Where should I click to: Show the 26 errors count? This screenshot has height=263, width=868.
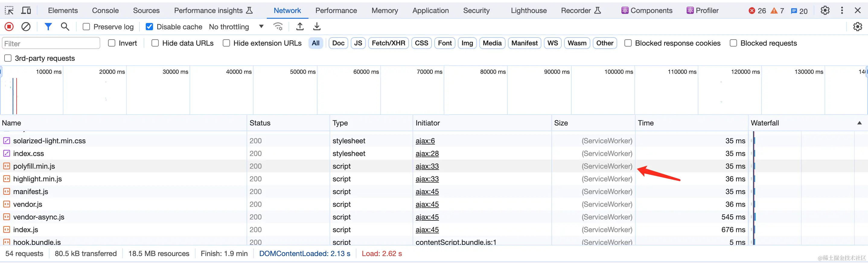pos(757,11)
